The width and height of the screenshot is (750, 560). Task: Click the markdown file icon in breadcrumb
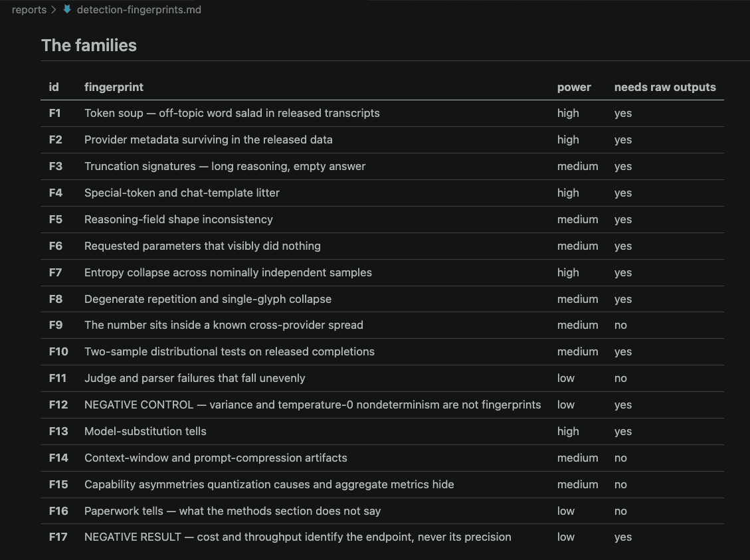click(x=67, y=9)
